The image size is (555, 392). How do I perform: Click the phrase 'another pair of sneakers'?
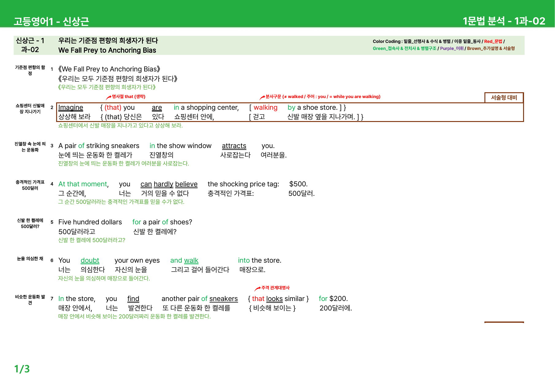[200, 299]
